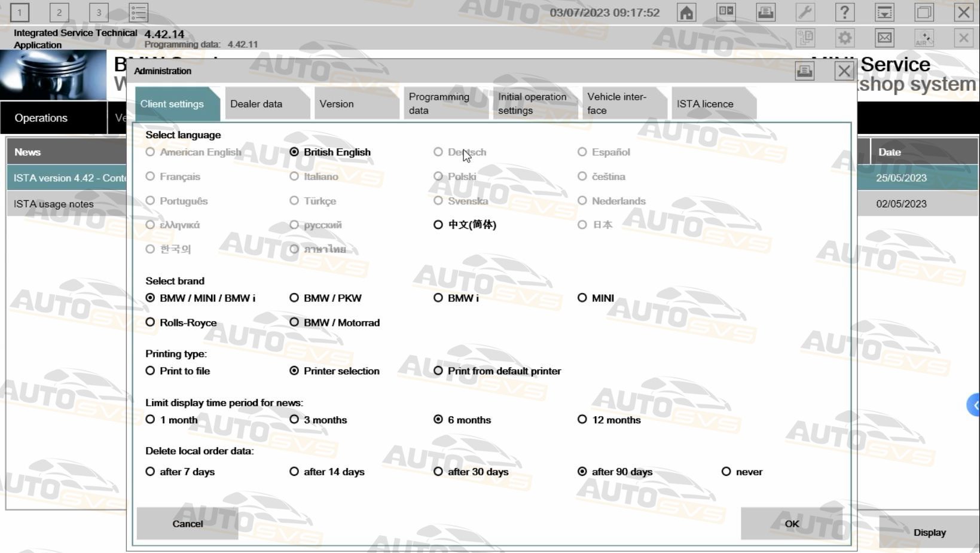This screenshot has height=553, width=980.
Task: Select the ISTA version 4.42 news row
Action: coord(67,178)
